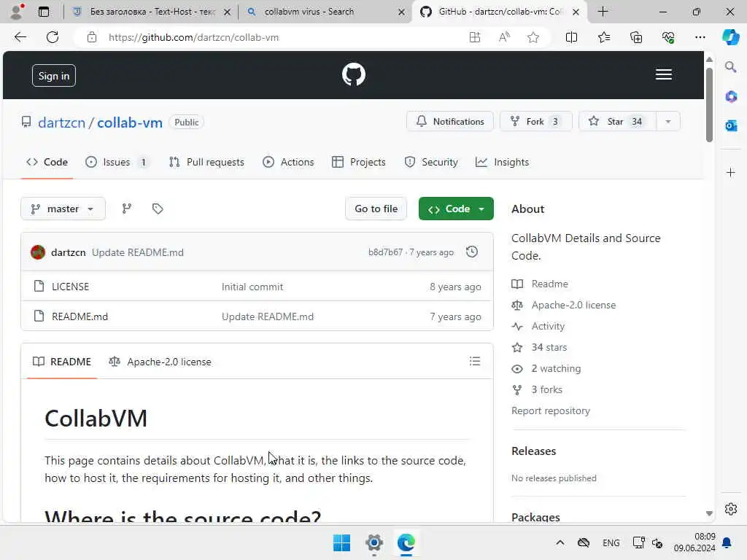Click the Readme link in About
This screenshot has width=747, height=560.
click(x=550, y=284)
